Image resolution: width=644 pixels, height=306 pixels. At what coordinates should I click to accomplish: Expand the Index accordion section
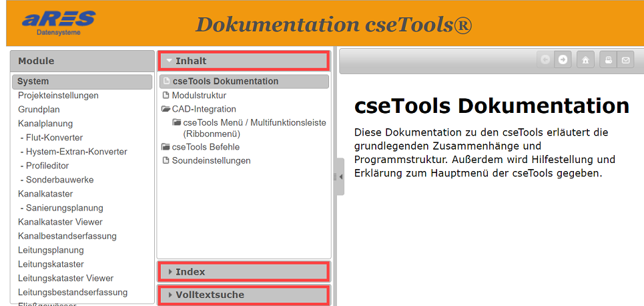(x=243, y=272)
